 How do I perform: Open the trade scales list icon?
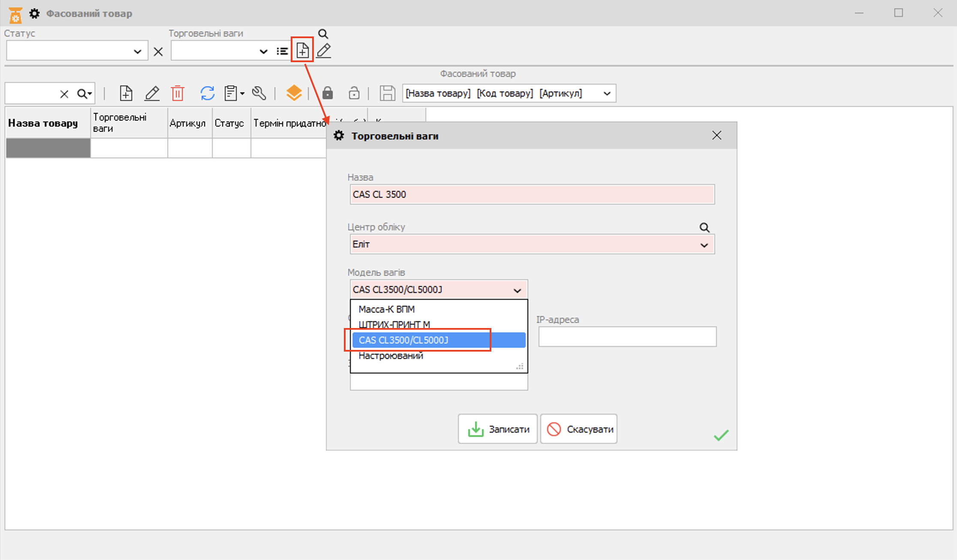[282, 51]
